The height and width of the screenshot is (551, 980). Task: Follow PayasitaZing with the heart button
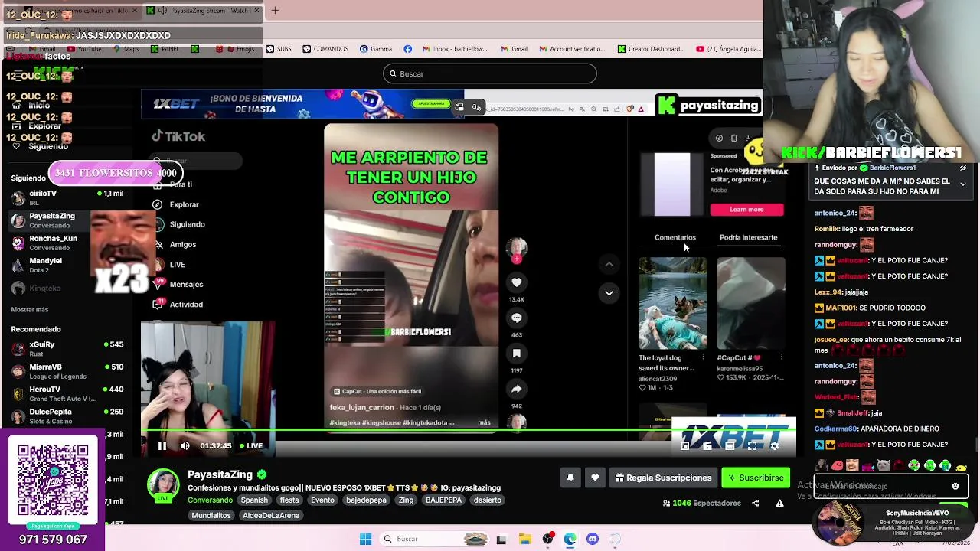pos(595,478)
